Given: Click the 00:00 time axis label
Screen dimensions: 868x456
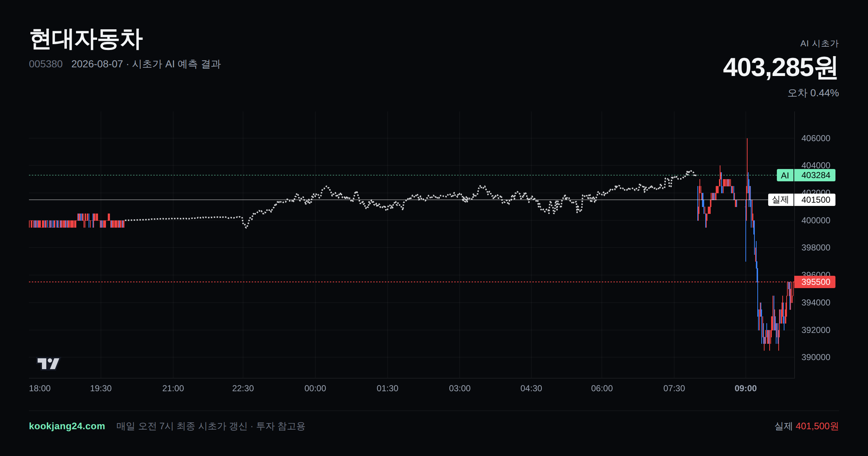Looking at the screenshot, I should tap(315, 388).
